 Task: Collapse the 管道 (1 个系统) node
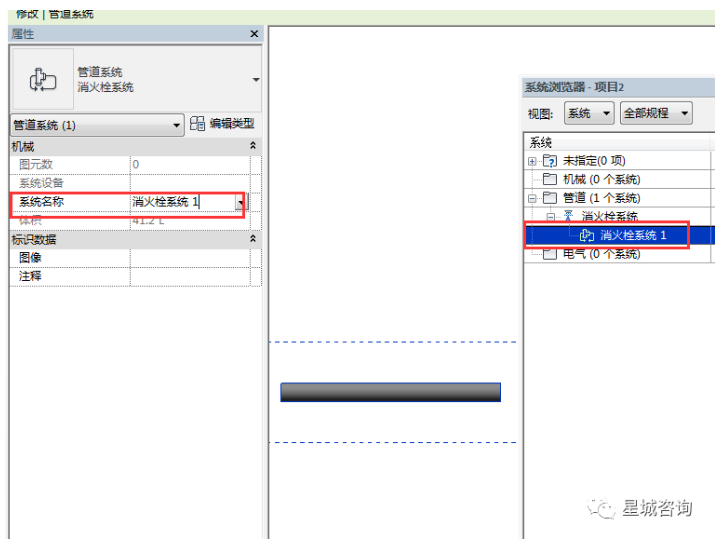pos(532,198)
